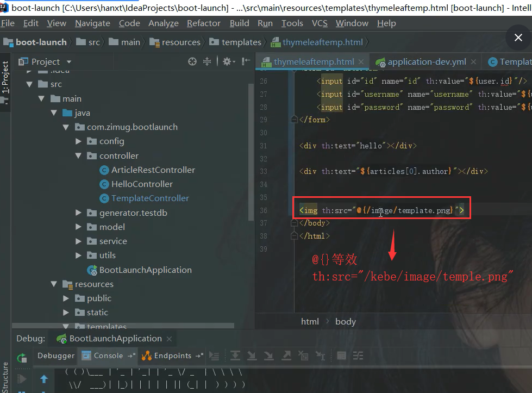Screen dimensions: 532x393
Task: Collapse com.zimug.bootlaunch package
Action: click(x=66, y=127)
